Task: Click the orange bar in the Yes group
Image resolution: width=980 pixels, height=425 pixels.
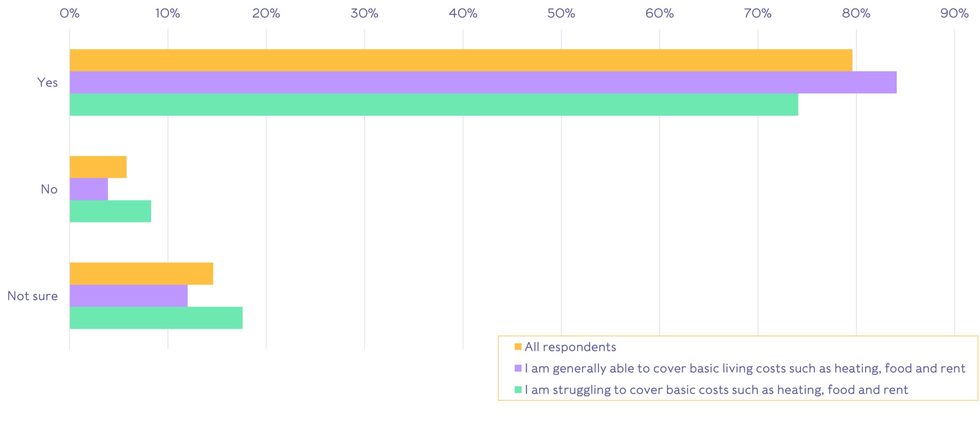Action: (x=461, y=60)
